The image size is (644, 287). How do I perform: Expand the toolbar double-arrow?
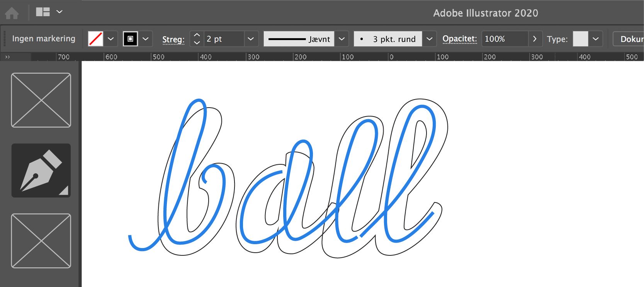7,57
